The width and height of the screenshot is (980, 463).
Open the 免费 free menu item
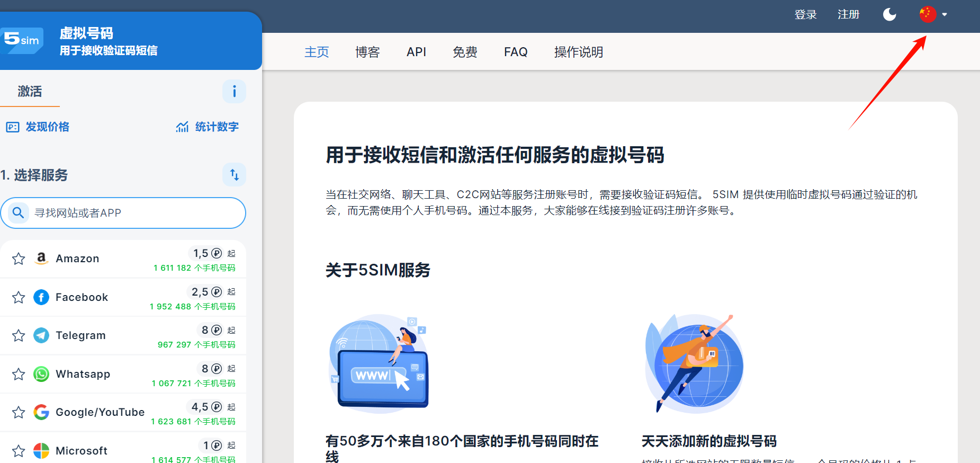tap(465, 52)
